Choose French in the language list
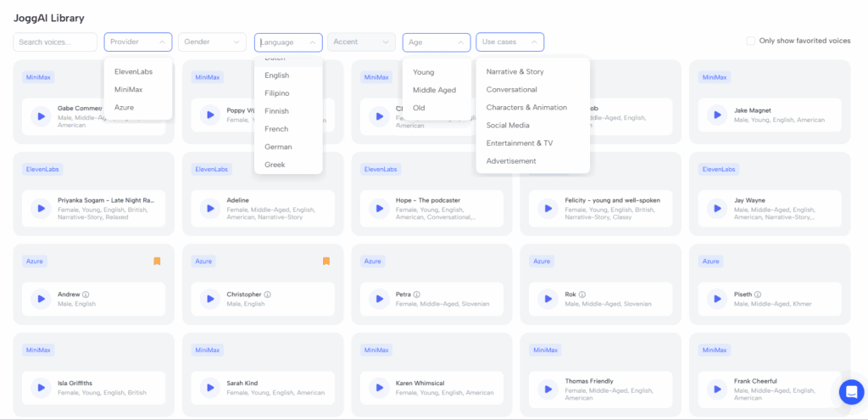Viewport: 868px width, 420px height. click(x=276, y=129)
